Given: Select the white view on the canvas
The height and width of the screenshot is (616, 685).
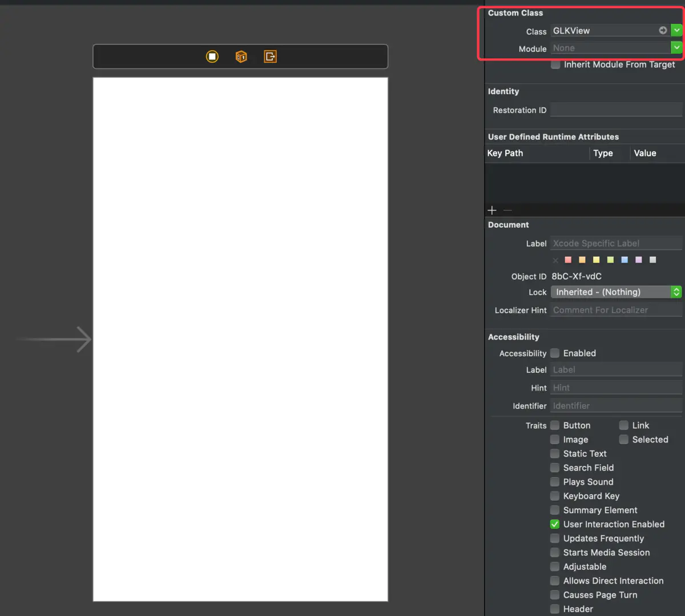Looking at the screenshot, I should [240, 339].
